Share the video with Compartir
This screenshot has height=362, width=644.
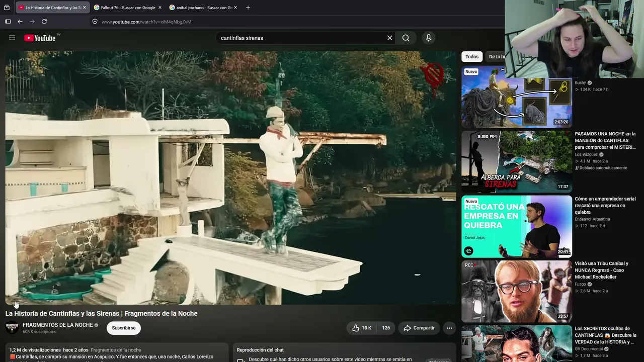419,328
